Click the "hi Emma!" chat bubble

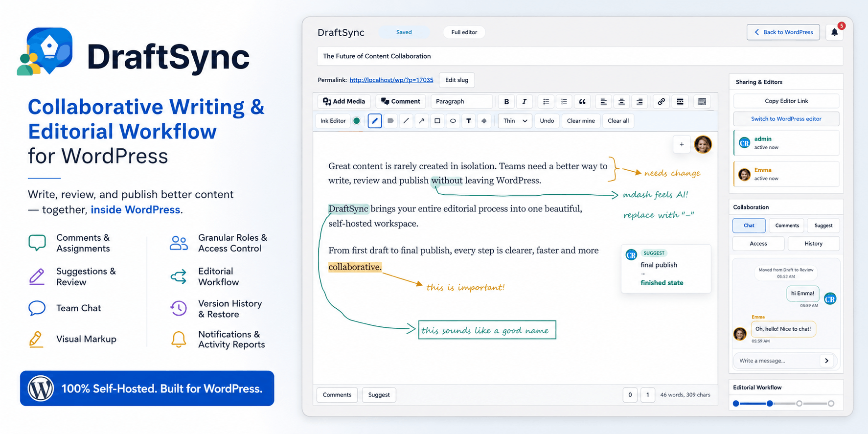pos(802,294)
